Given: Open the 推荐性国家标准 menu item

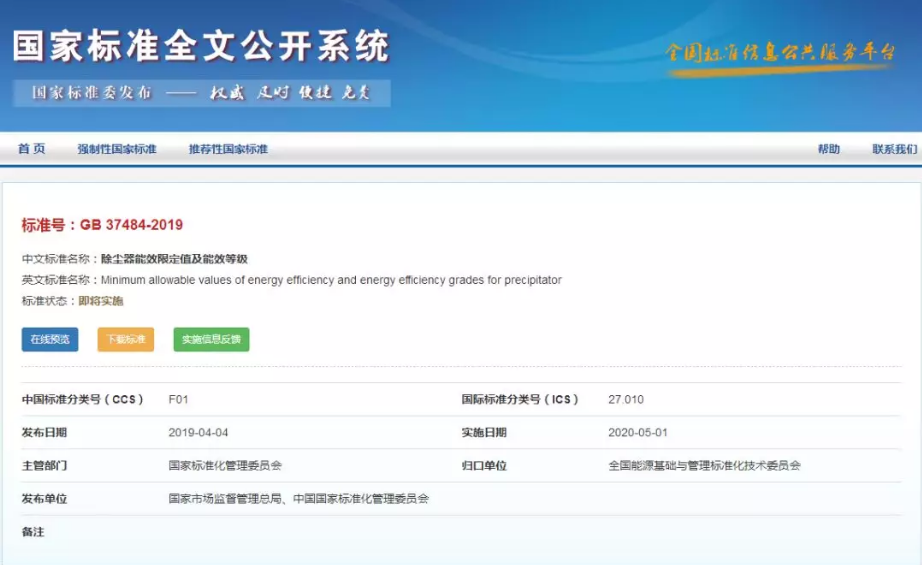Looking at the screenshot, I should 228,149.
